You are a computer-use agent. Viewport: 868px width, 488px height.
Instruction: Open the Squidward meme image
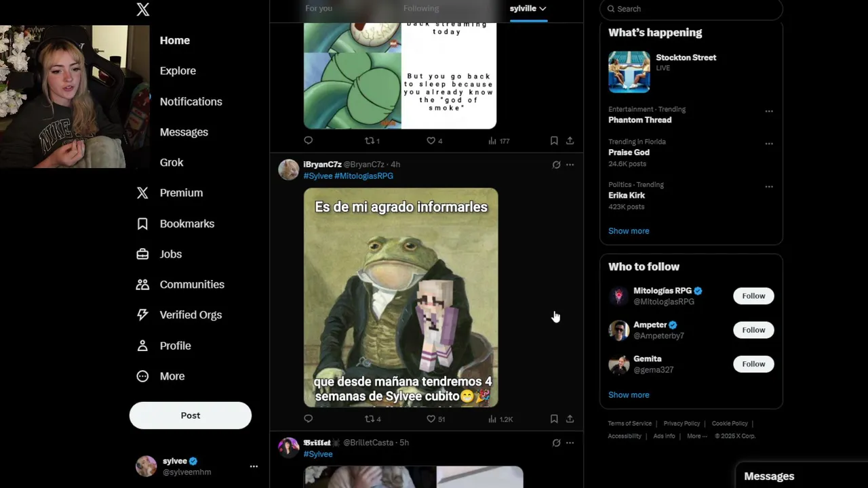400,75
